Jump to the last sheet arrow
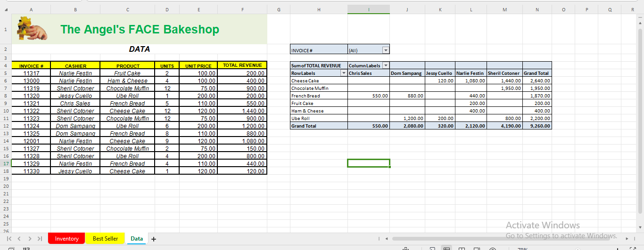 point(40,239)
